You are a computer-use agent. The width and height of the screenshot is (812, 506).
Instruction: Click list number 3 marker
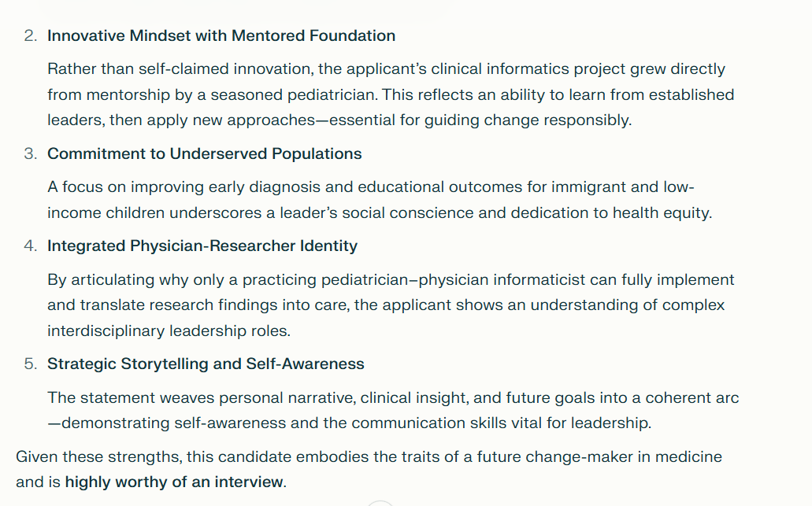(30, 153)
